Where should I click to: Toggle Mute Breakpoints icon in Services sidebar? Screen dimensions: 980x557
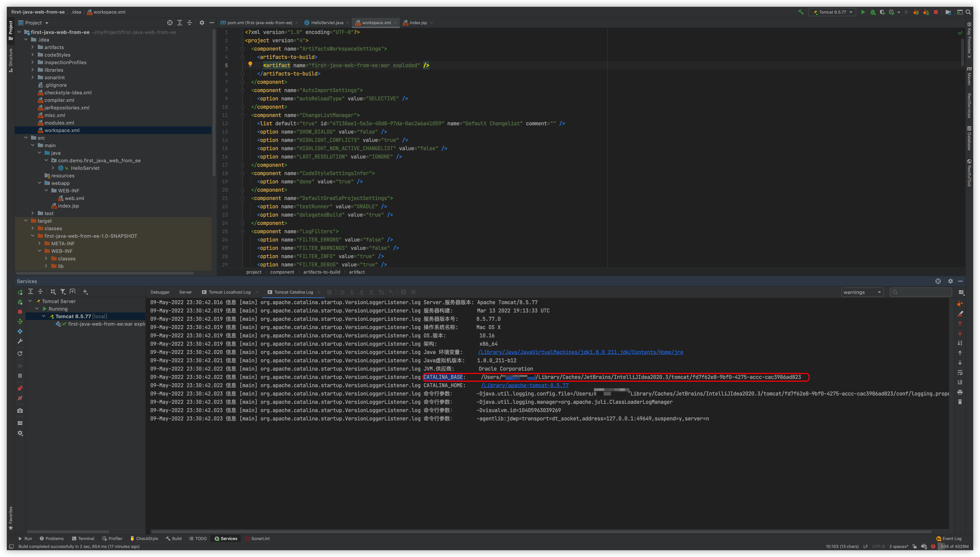click(x=20, y=398)
